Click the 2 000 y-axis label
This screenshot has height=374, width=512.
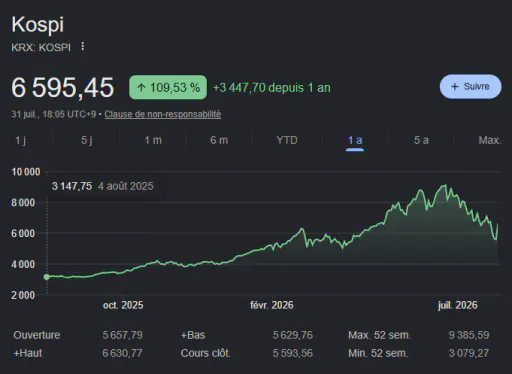(x=23, y=295)
